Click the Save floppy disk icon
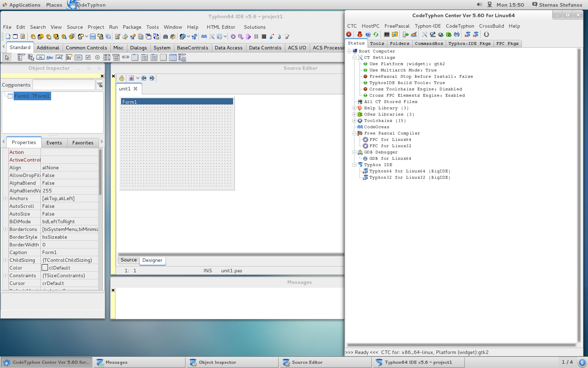This screenshot has height=368, width=588. click(92, 36)
